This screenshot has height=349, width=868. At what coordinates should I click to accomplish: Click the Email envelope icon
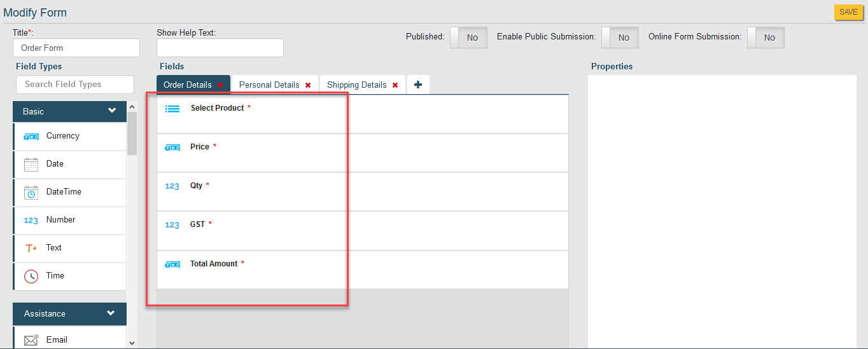point(31,340)
